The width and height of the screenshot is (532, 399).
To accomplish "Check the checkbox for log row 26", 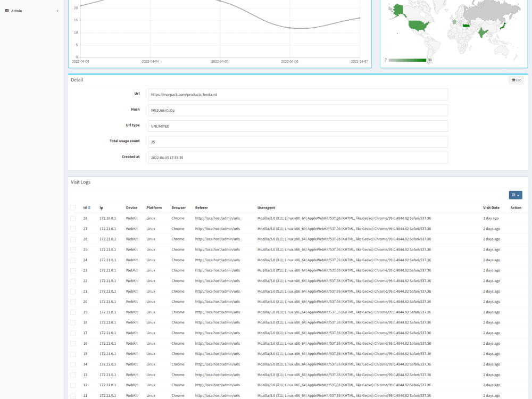I will [x=73, y=239].
